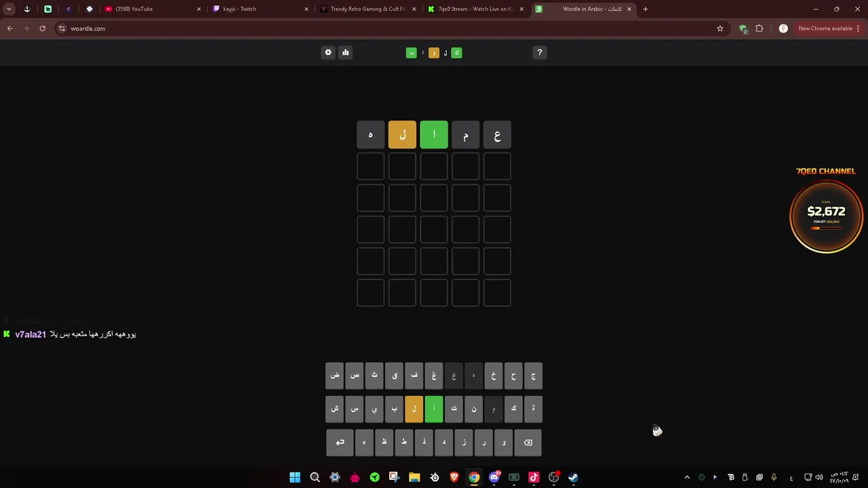Tap the ح key on the keyboard
Screen dimensions: 868x488
click(x=513, y=375)
